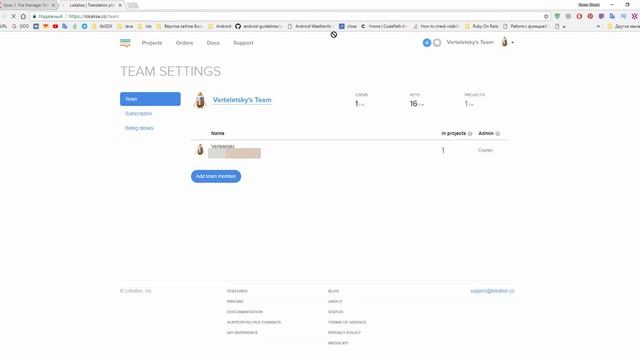Open the user avatar menu in header
This screenshot has height=360, width=640.
pos(504,42)
